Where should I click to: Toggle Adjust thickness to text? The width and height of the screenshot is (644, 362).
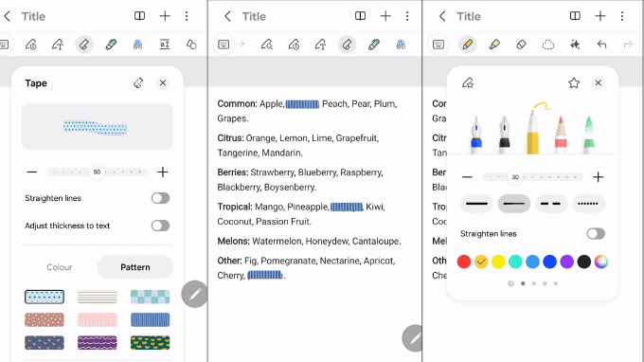point(160,226)
